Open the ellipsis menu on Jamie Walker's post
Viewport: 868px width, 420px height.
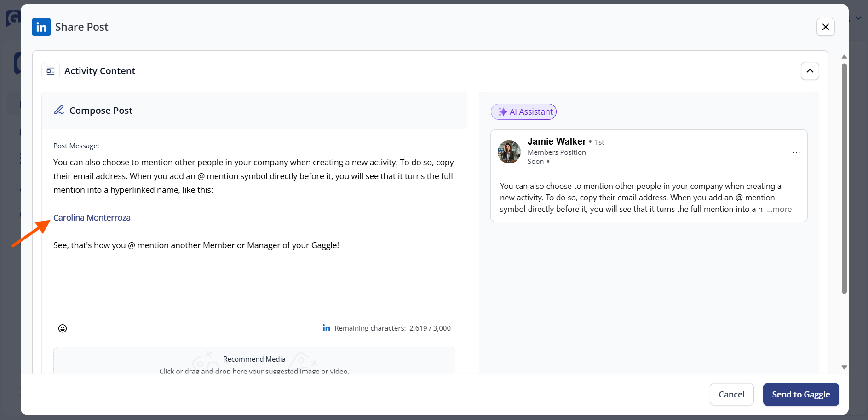coord(796,152)
